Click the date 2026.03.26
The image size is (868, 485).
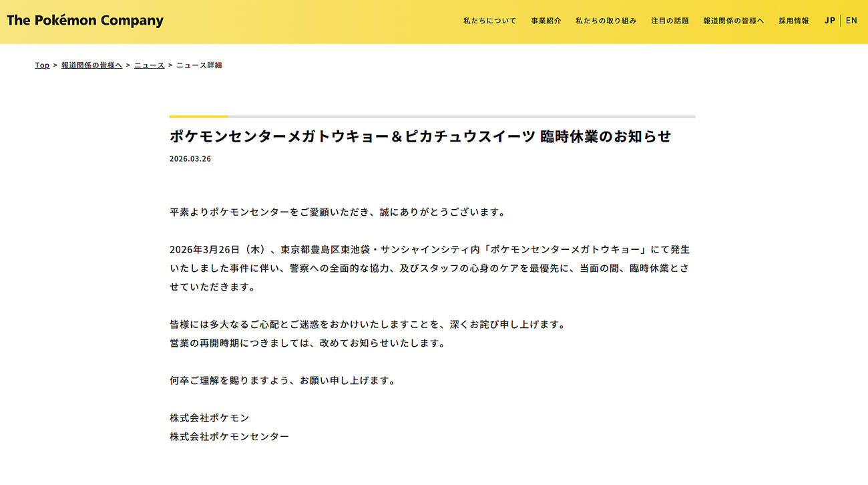coord(190,159)
